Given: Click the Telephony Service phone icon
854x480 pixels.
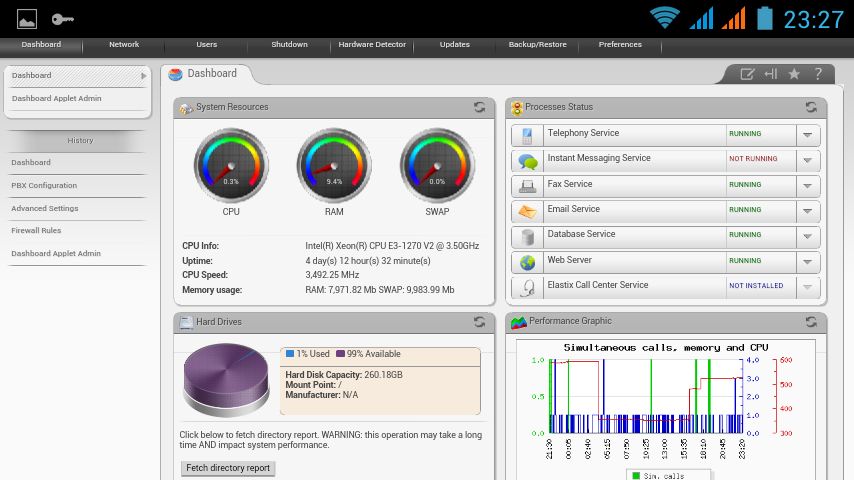Looking at the screenshot, I should (527, 135).
